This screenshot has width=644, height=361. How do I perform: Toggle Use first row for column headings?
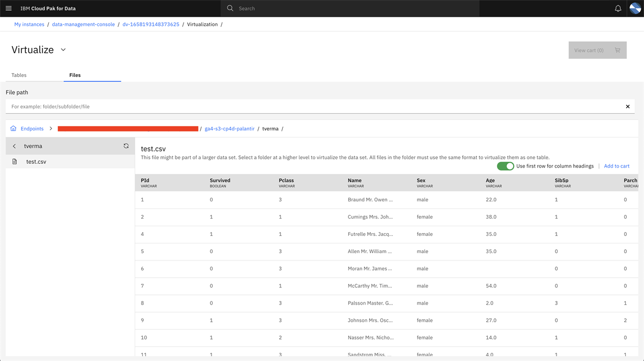coord(506,166)
